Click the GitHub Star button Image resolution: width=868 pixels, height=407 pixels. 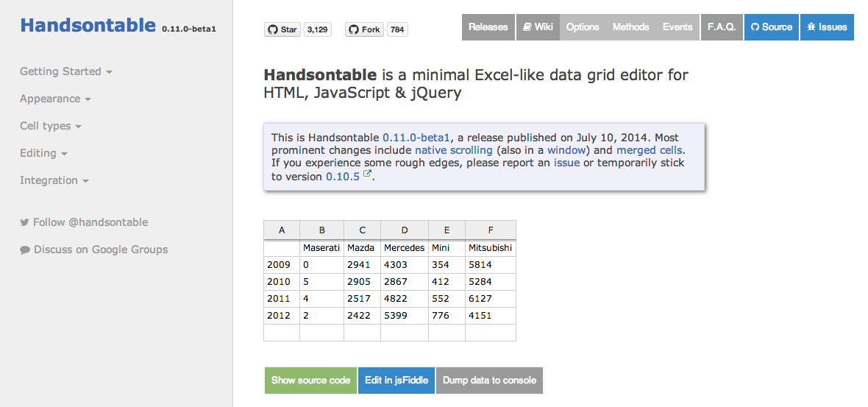[282, 29]
